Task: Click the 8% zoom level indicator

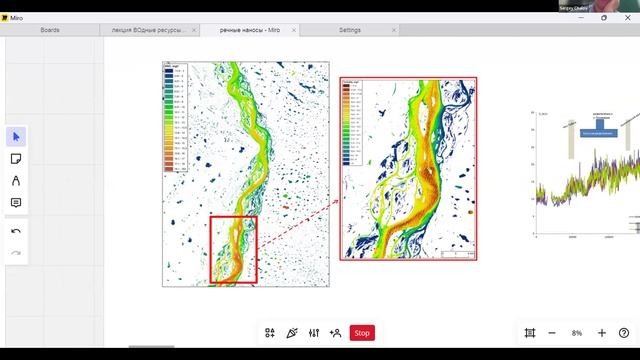Action: [x=577, y=333]
